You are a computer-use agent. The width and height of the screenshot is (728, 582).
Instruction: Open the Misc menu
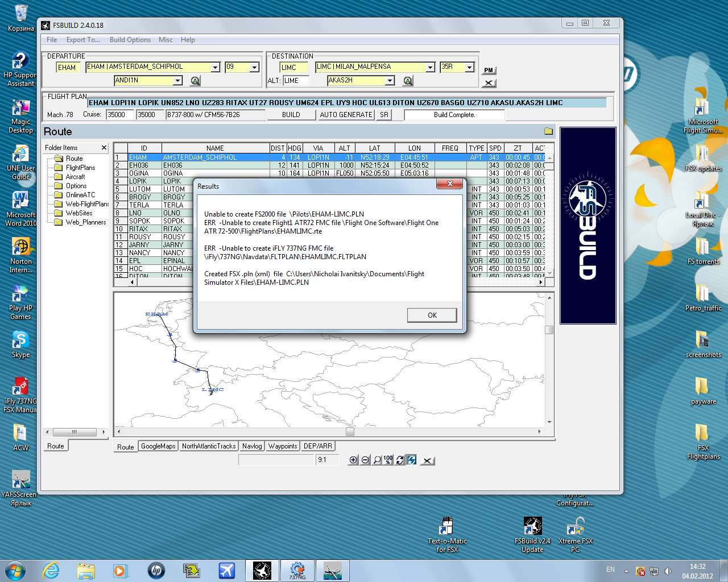point(166,40)
